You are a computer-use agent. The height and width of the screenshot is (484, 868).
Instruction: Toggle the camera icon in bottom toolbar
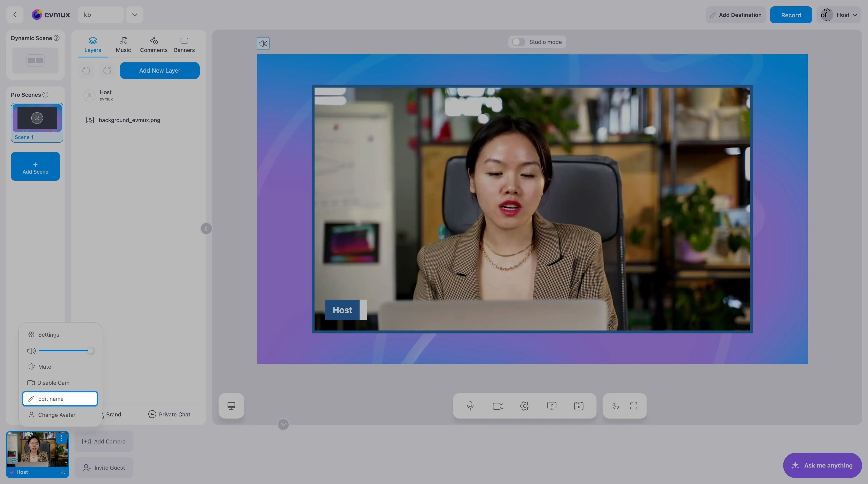click(498, 406)
